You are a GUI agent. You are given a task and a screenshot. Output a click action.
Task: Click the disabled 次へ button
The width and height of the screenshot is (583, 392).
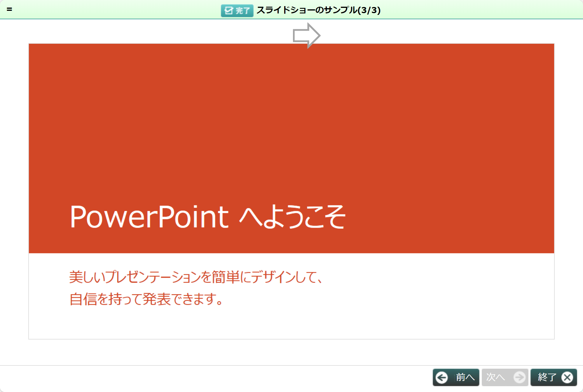point(505,377)
